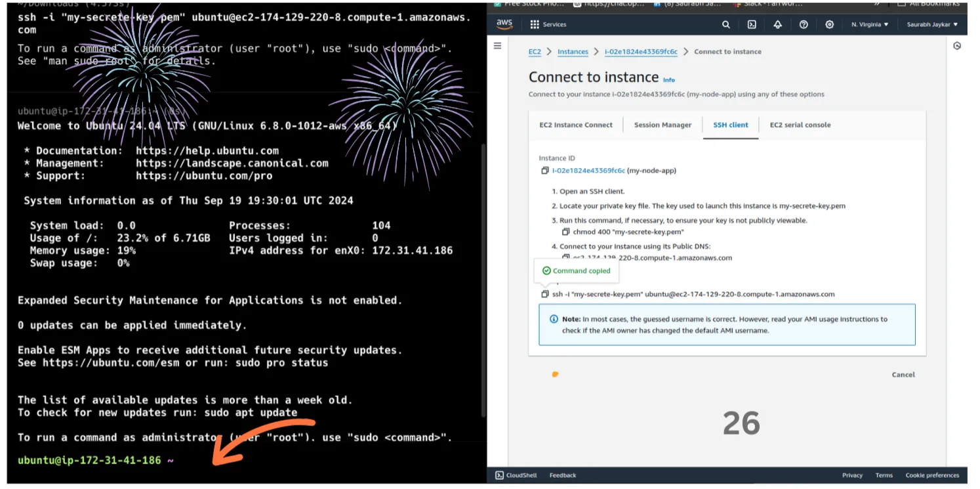980x489 pixels.
Task: Open the instance ID link under Instance ID
Action: pyautogui.click(x=588, y=171)
